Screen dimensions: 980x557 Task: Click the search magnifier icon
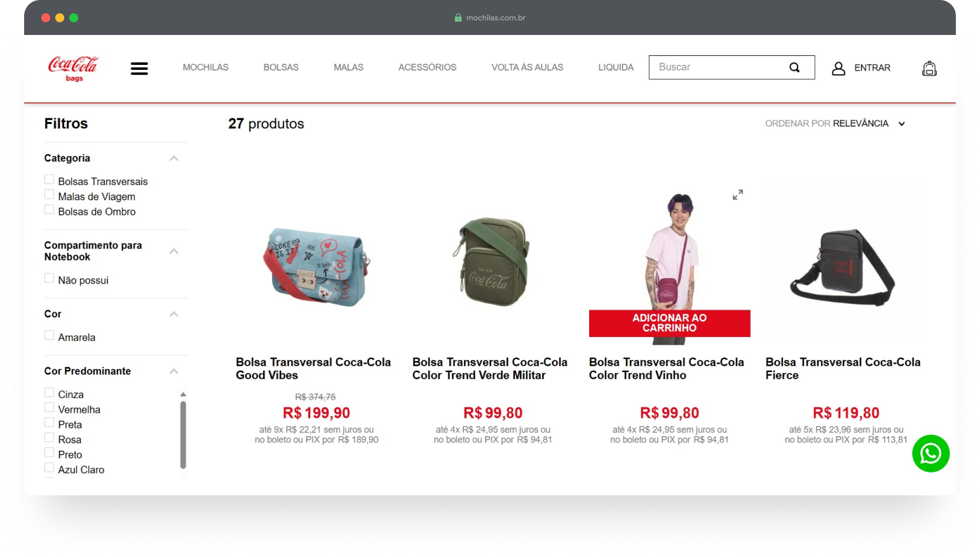(x=794, y=67)
